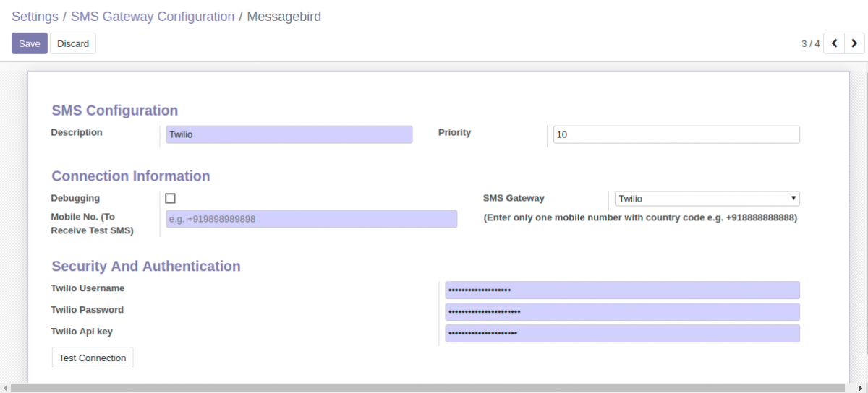Click the Messagebird breadcrumb title

[x=284, y=16]
